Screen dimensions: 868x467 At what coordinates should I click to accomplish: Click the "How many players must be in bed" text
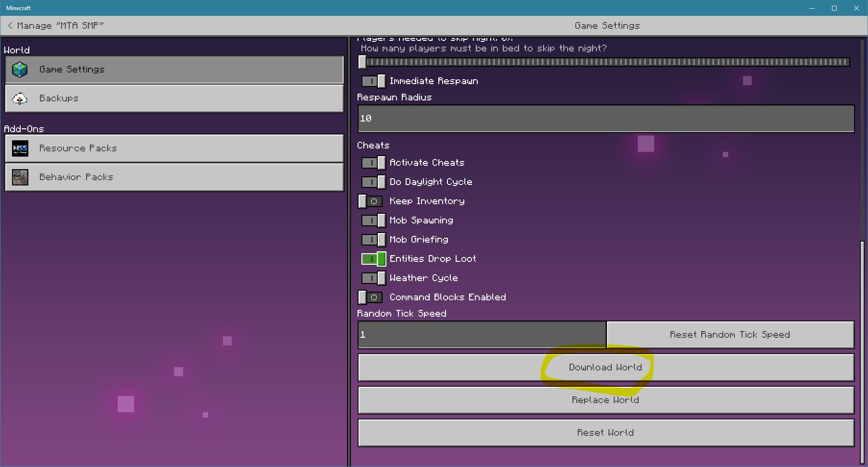tap(484, 49)
